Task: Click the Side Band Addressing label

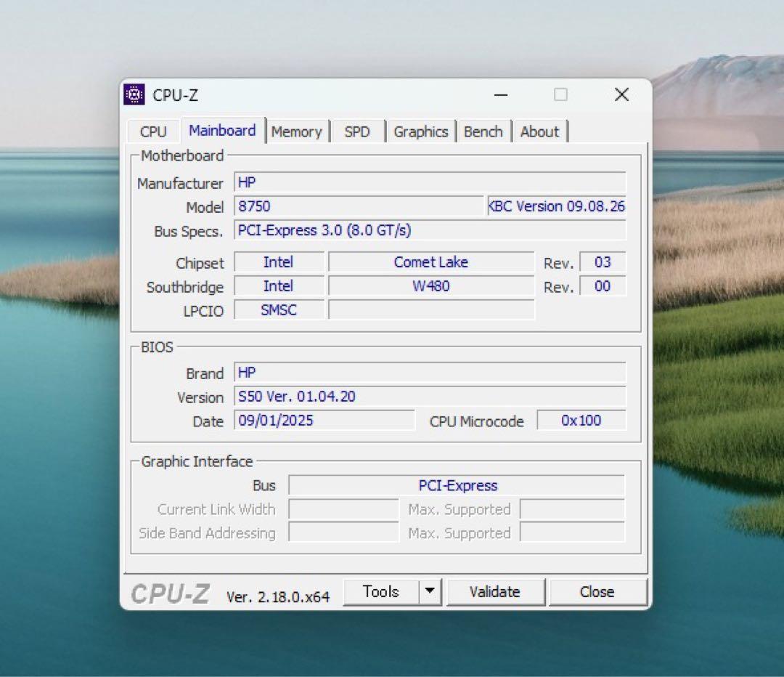Action: point(207,533)
